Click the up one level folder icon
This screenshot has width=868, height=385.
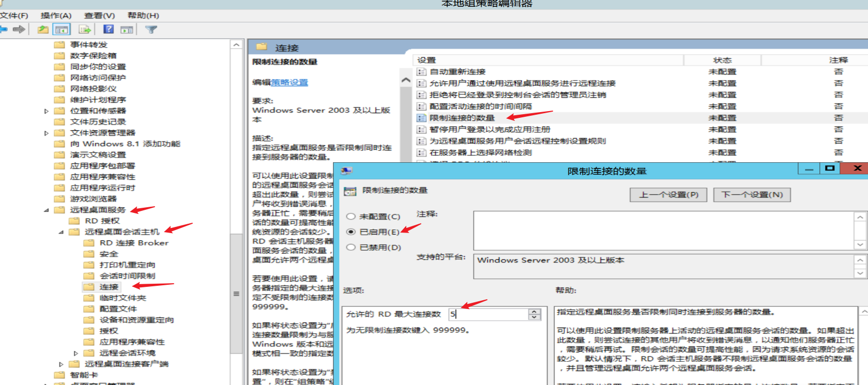coord(43,29)
